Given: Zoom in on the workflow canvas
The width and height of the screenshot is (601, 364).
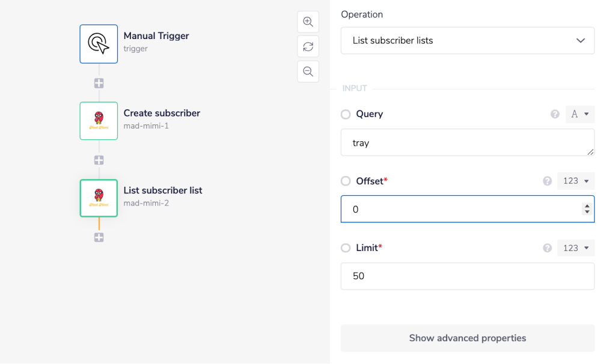Looking at the screenshot, I should pyautogui.click(x=308, y=22).
